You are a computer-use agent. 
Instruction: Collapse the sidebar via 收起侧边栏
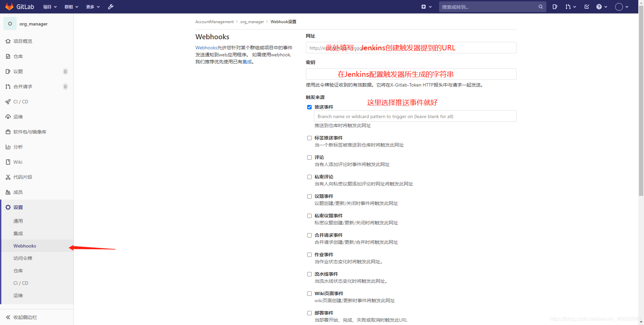coord(25,317)
